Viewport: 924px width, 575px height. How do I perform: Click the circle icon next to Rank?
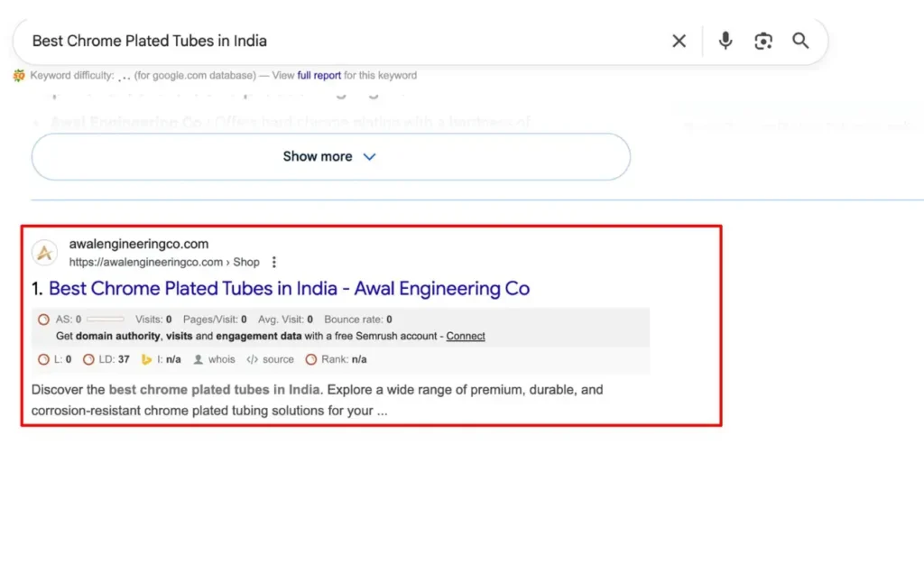click(311, 359)
